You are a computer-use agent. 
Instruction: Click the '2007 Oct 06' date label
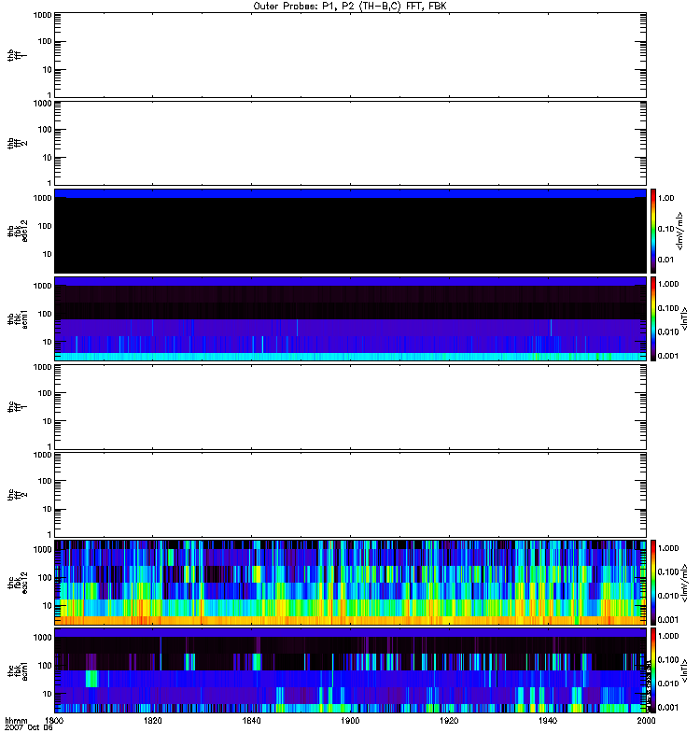coord(28,730)
